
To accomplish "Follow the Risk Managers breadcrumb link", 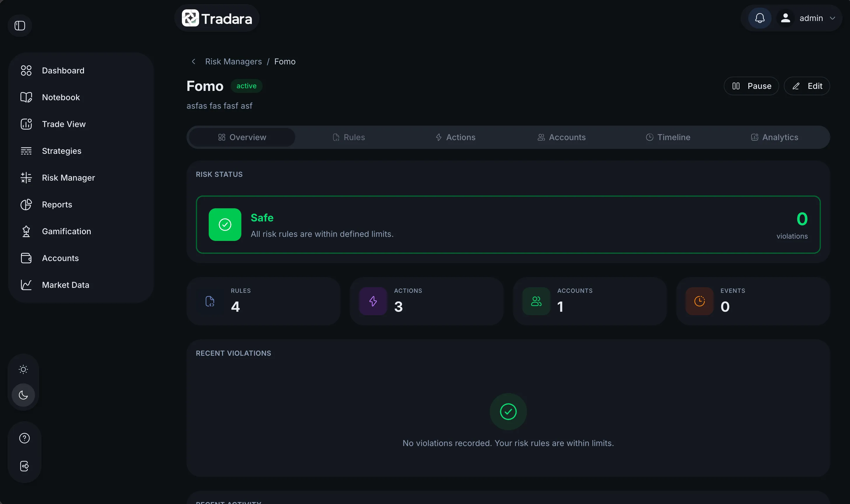I will (x=233, y=61).
